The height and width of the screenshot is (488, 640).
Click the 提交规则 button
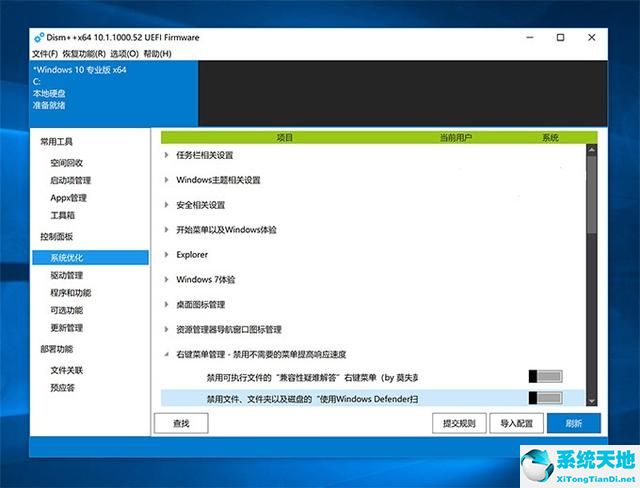coord(459,423)
